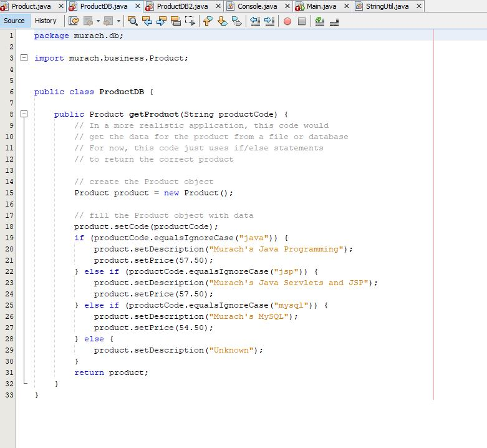The width and height of the screenshot is (487, 448).
Task: Click the 'product.setPrice(54.50);' line
Action: point(153,328)
